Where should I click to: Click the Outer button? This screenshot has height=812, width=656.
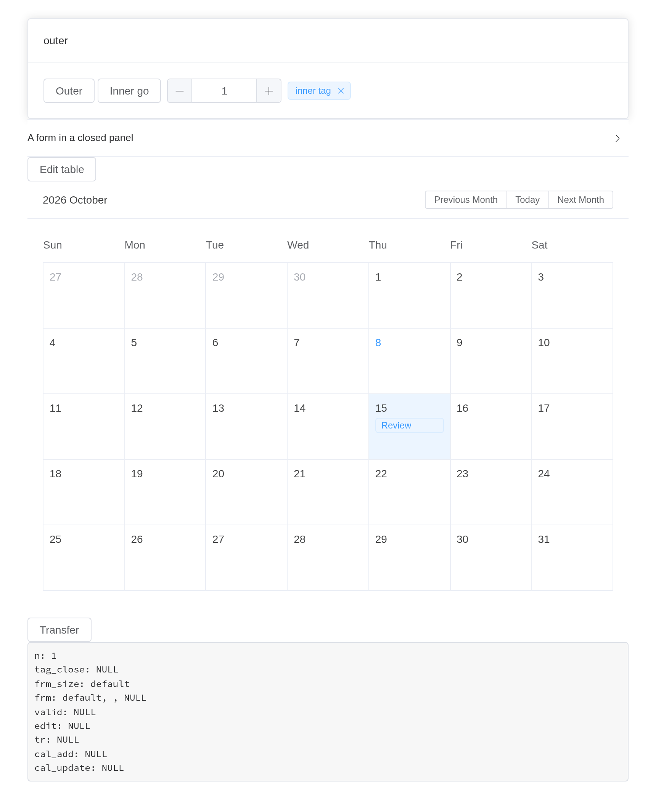(69, 91)
